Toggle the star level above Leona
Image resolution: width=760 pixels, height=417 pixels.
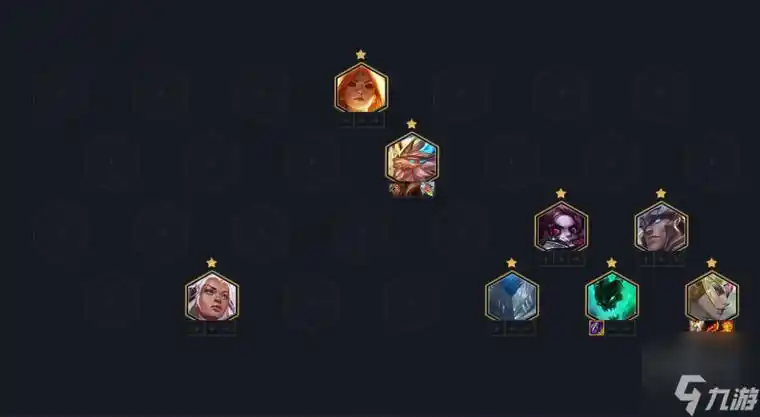coord(361,54)
